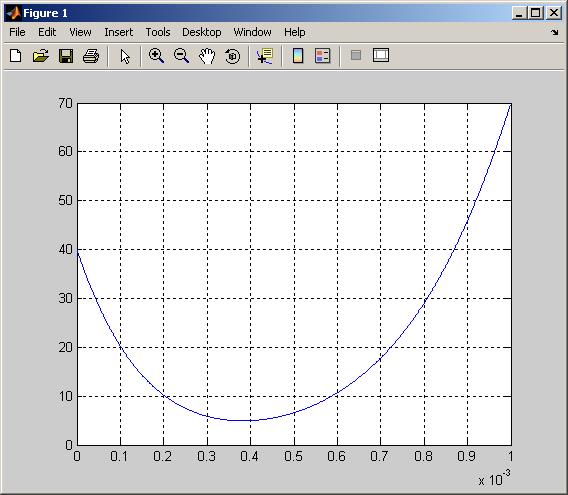Open the Tools menu
Screen dimensions: 568x495
[x=158, y=32]
